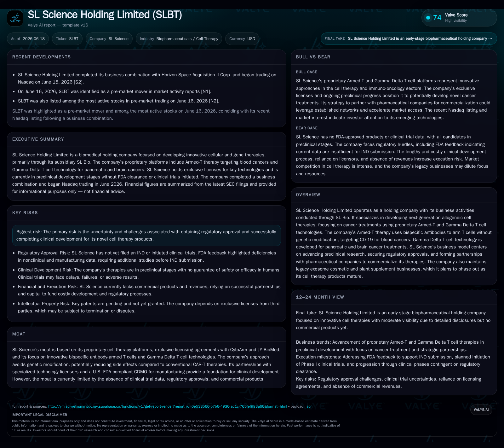Click the IMPORTANT LEGAL DISCLAIMER heading
Image resolution: width=504 pixels, height=448 pixels.
coord(39,415)
